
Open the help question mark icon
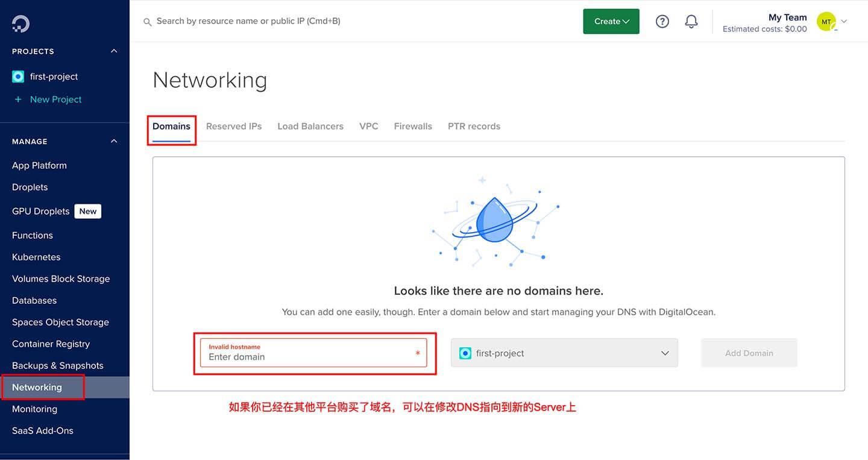click(x=662, y=22)
